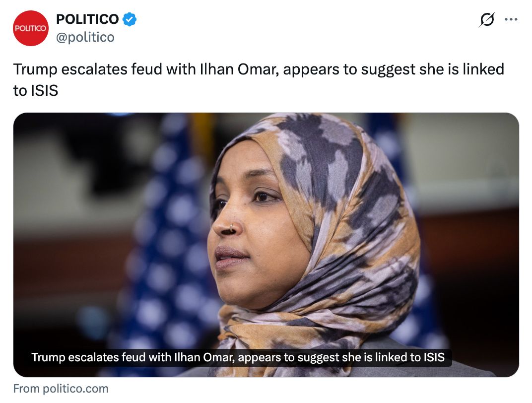Open the @politico handle link

coord(85,37)
